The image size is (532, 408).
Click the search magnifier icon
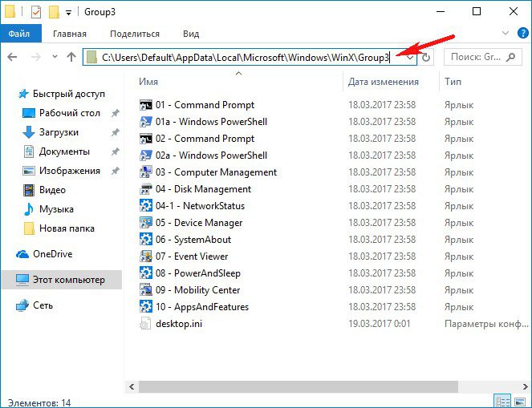510,57
